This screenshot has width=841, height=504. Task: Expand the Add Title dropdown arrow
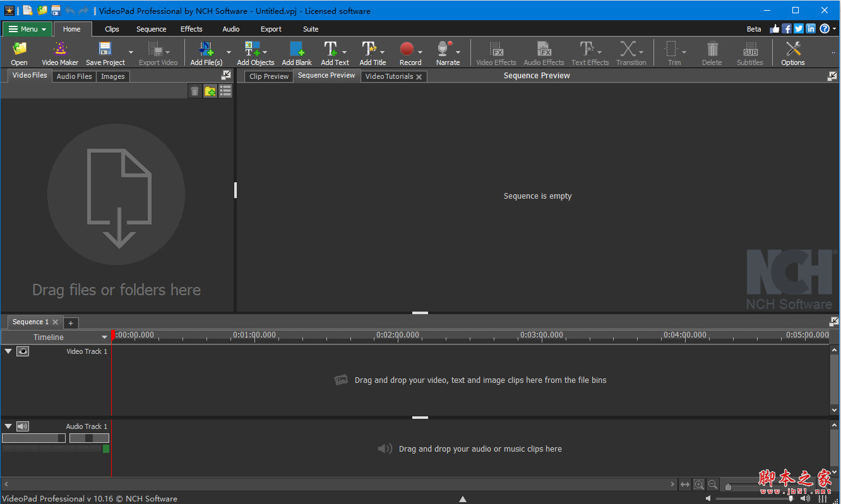382,52
